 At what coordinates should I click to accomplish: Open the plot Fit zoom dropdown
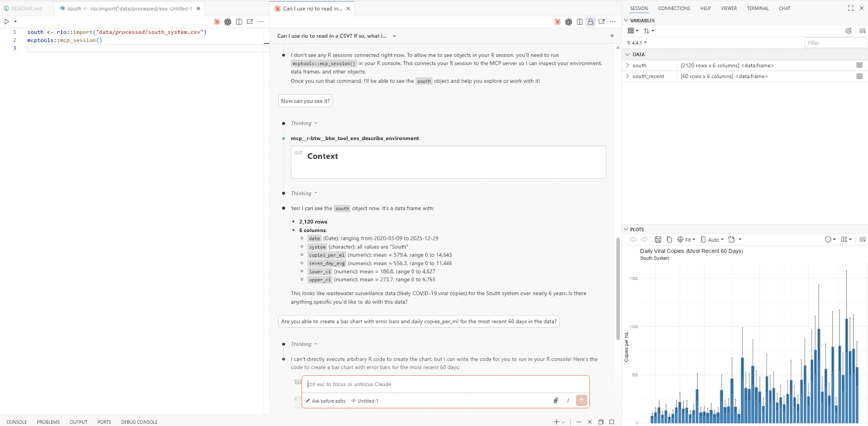pos(686,239)
